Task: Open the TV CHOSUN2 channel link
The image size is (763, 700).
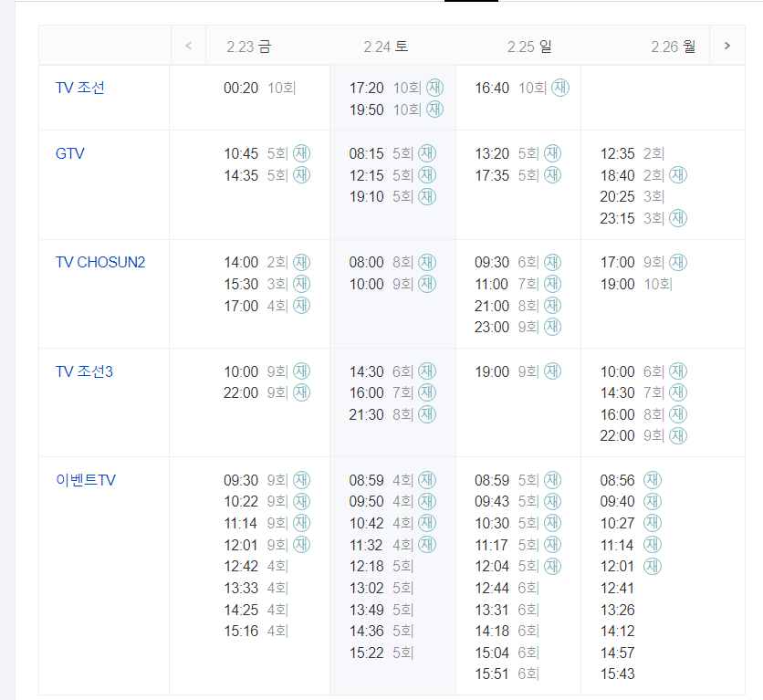Action: pyautogui.click(x=100, y=262)
